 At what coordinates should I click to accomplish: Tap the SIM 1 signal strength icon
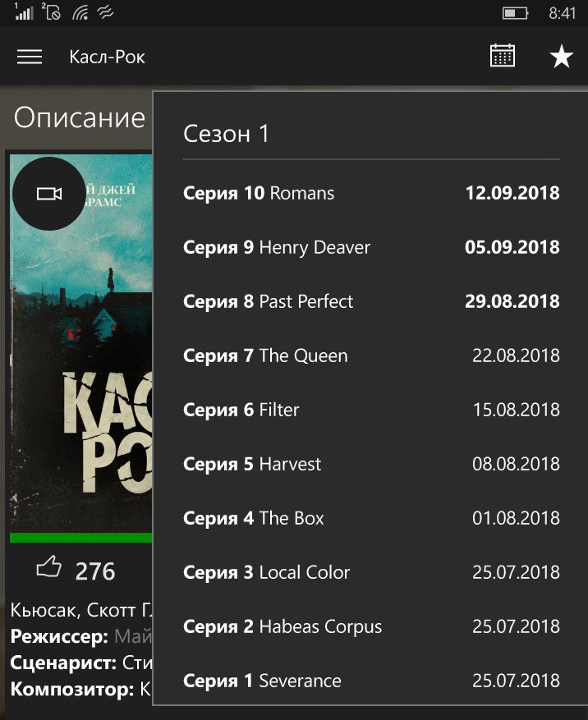(x=24, y=11)
